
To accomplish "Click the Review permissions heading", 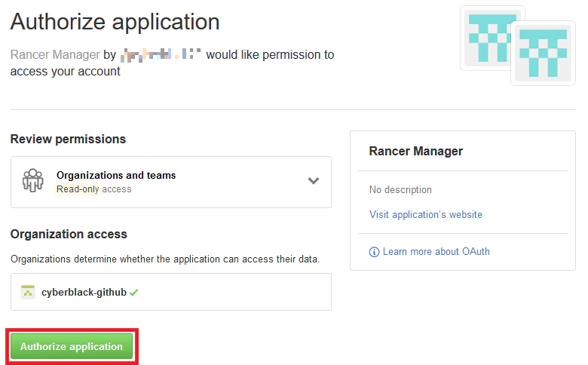I will click(69, 140).
